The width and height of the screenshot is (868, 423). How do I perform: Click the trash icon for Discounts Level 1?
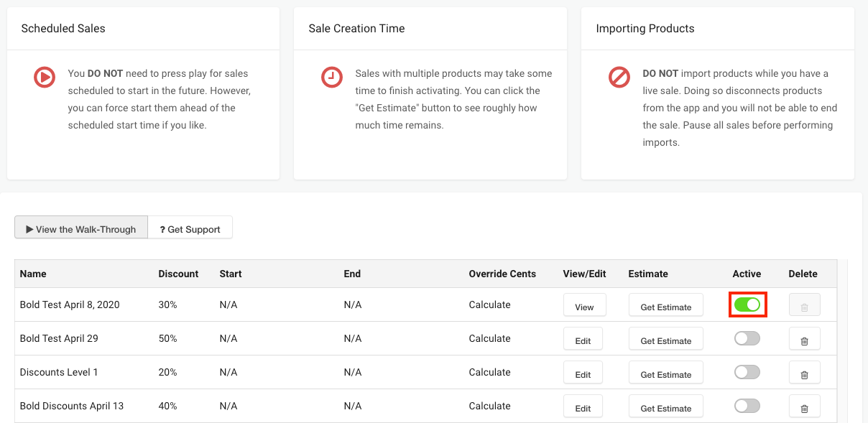point(804,372)
